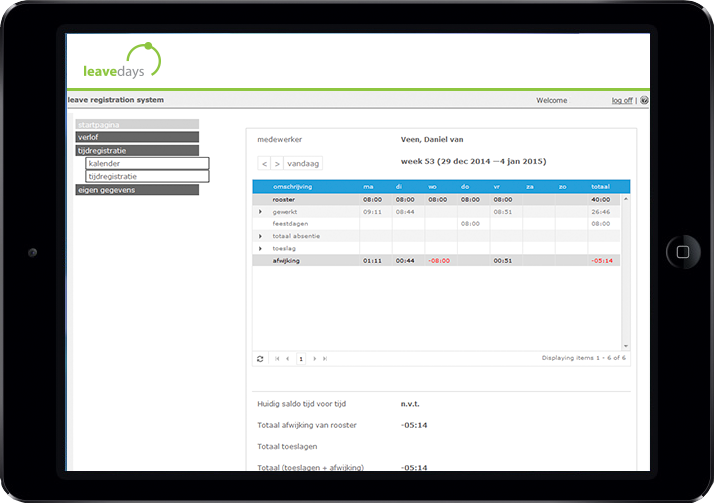Go to next week with > button

(x=277, y=163)
